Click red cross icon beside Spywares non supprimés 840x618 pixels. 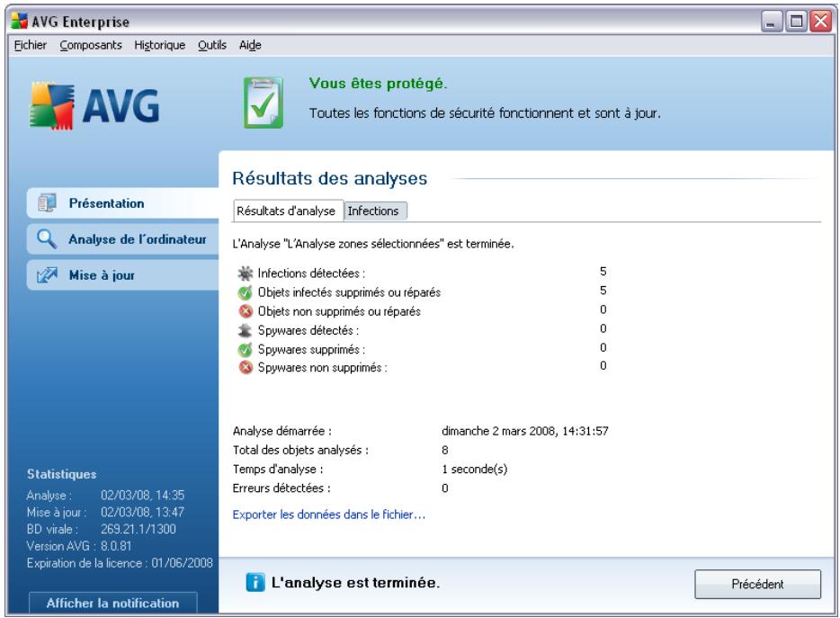pos(246,368)
